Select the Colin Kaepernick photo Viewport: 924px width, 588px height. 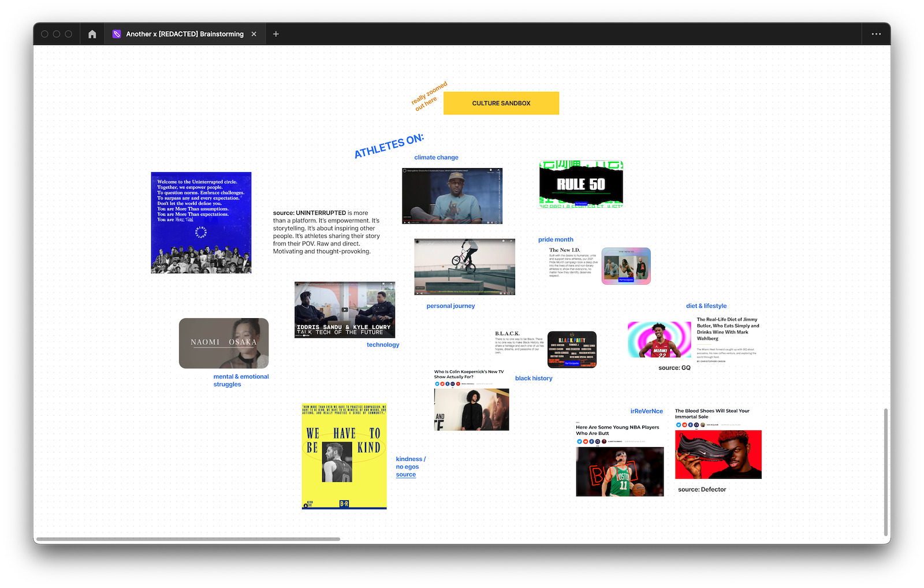[x=471, y=410]
